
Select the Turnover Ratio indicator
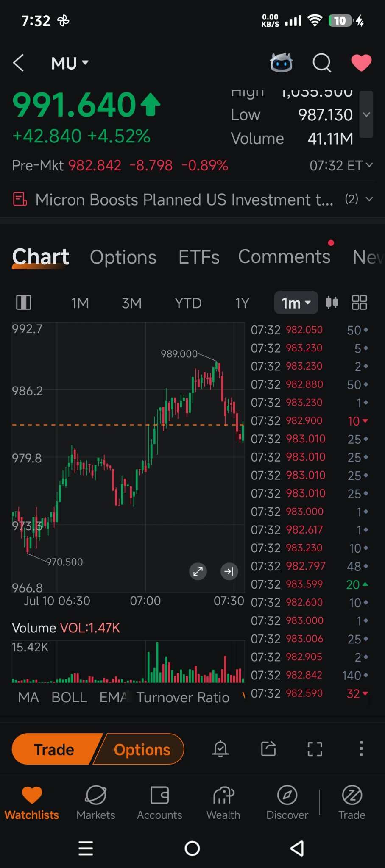(x=183, y=697)
